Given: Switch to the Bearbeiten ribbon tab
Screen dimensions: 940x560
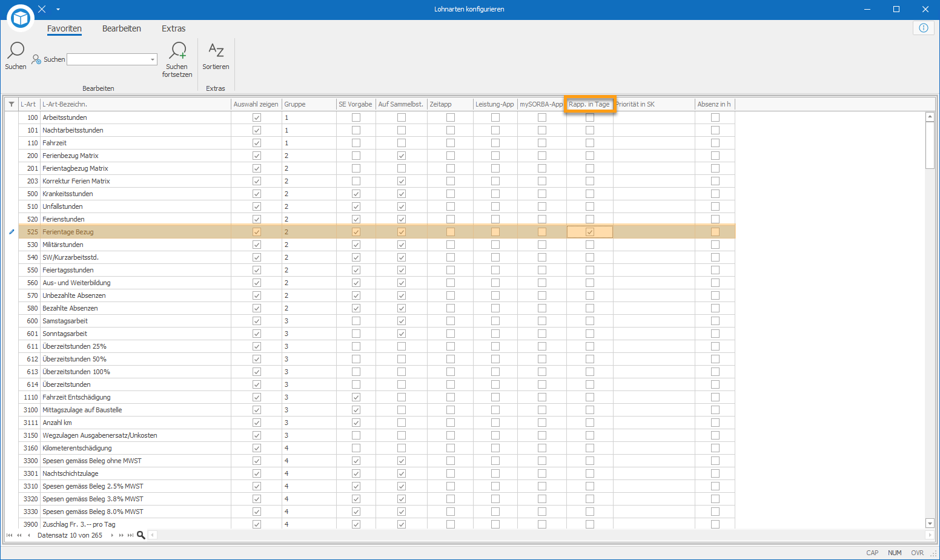Looking at the screenshot, I should pyautogui.click(x=122, y=28).
